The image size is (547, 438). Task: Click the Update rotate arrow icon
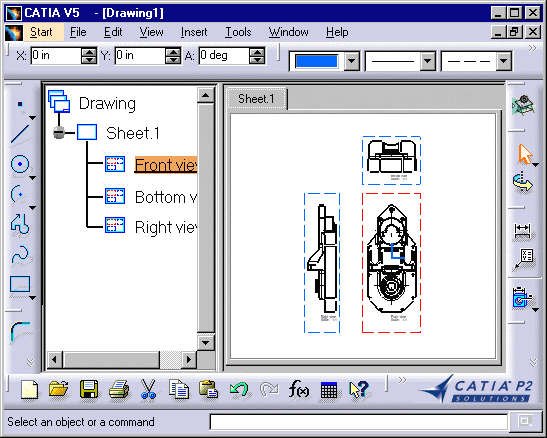(523, 182)
